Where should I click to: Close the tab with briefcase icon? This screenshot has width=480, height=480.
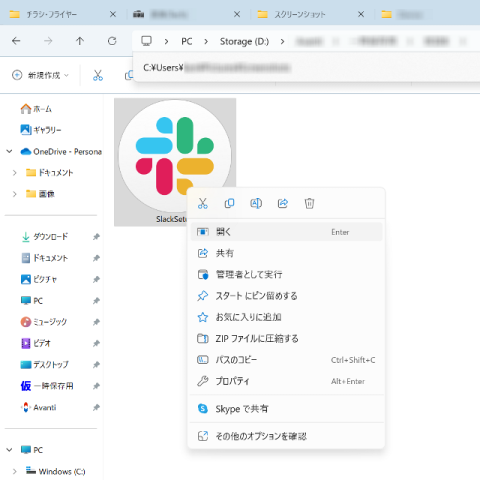[237, 14]
